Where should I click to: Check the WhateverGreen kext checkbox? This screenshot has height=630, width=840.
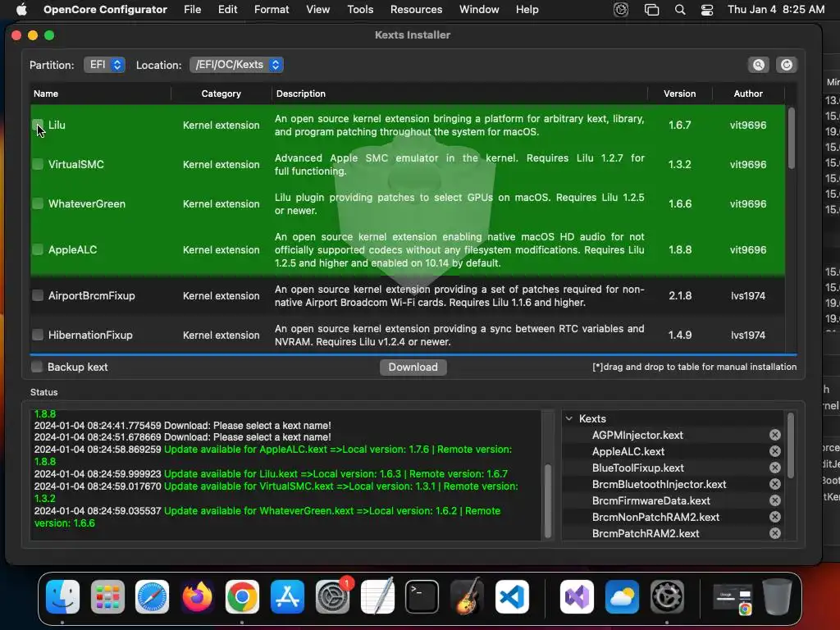coord(38,203)
